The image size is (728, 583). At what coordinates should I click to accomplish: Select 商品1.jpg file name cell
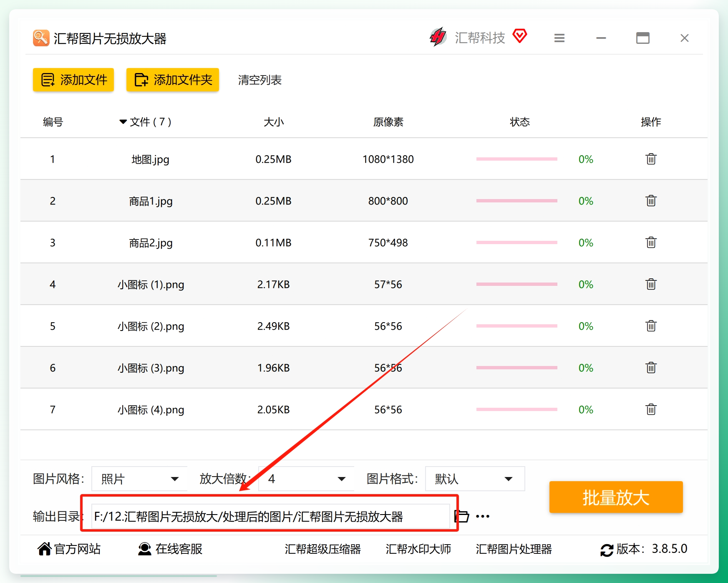pos(151,201)
